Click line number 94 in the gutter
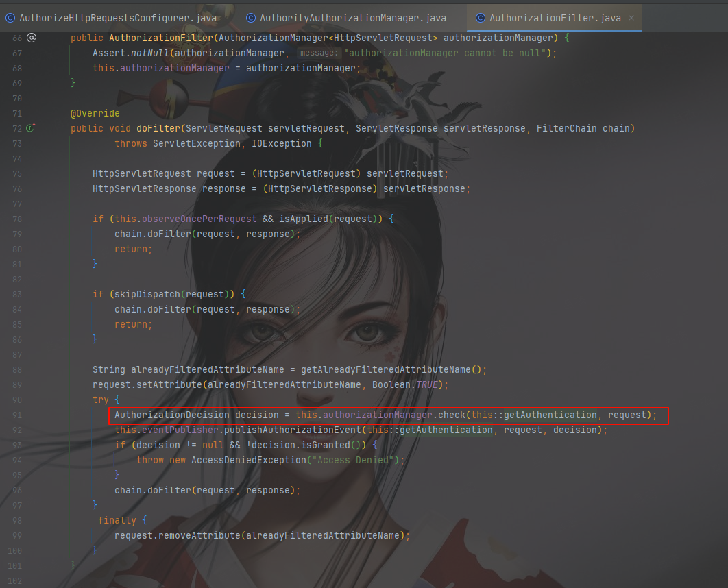 17,461
